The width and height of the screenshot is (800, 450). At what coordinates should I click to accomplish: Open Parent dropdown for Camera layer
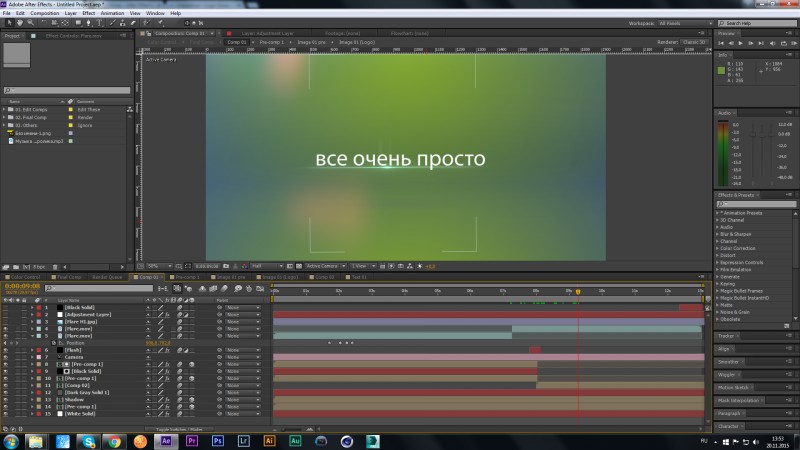[243, 357]
